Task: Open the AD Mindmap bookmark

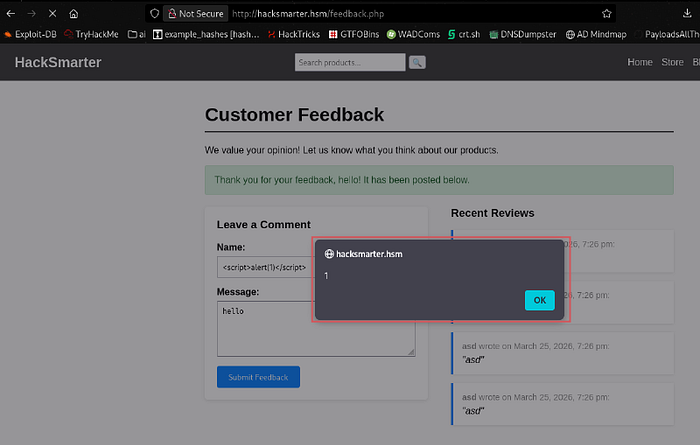Action: 596,34
